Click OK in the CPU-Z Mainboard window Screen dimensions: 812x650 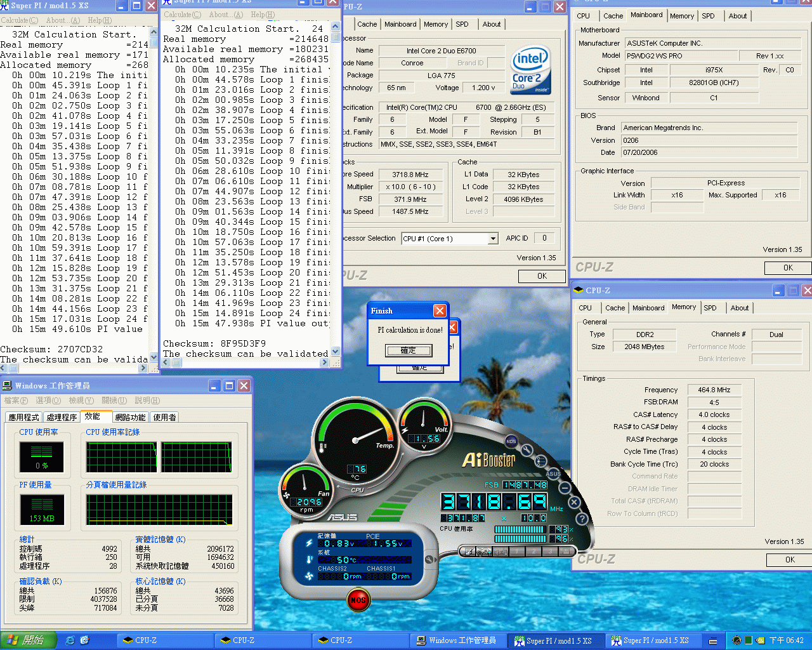point(788,268)
